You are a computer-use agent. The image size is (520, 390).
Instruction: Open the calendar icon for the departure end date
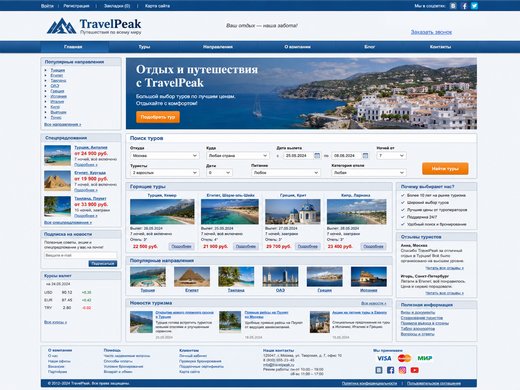365,155
